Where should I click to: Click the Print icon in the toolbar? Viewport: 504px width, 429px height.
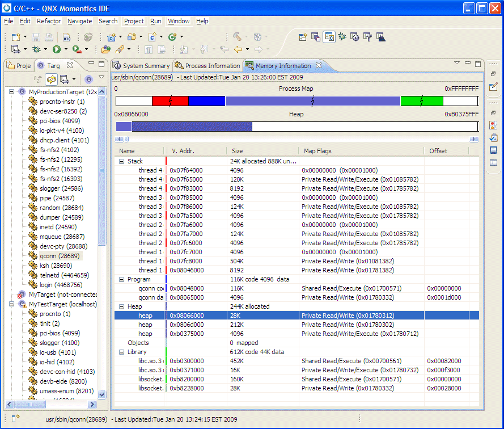(49, 36)
